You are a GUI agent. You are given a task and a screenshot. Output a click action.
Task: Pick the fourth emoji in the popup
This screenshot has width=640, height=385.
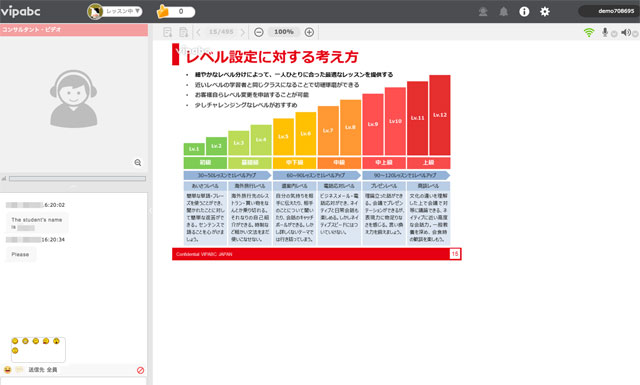pyautogui.click(x=46, y=341)
